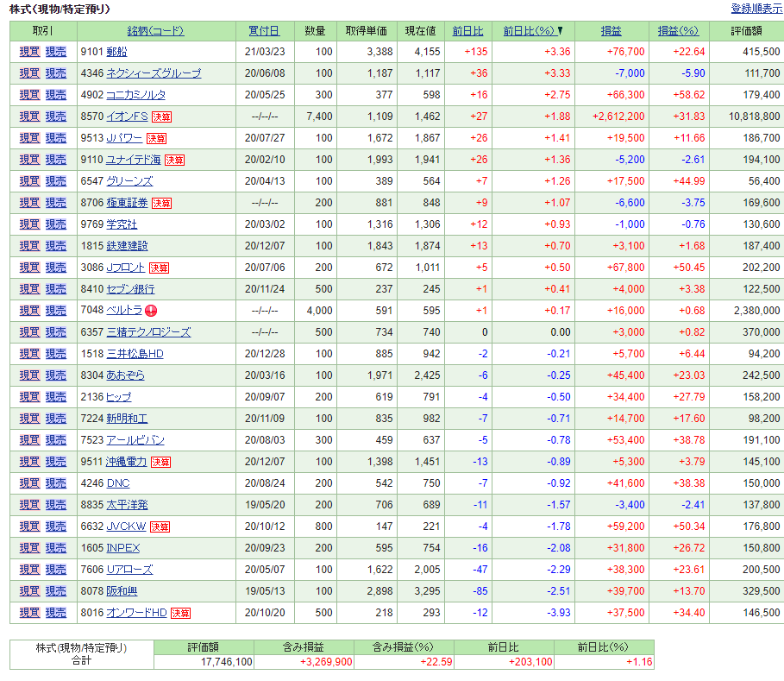Image resolution: width=784 pixels, height=681 pixels.
Task: Open 新明和工 stock page
Action: tap(127, 419)
